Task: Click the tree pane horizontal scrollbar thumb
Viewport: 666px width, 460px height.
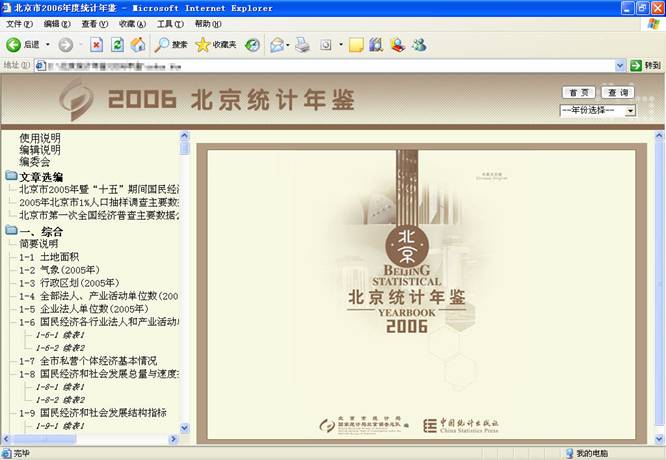Action: [x=44, y=439]
